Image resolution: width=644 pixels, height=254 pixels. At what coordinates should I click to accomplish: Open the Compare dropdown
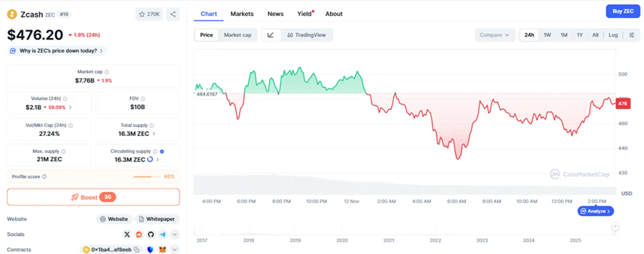(x=495, y=35)
